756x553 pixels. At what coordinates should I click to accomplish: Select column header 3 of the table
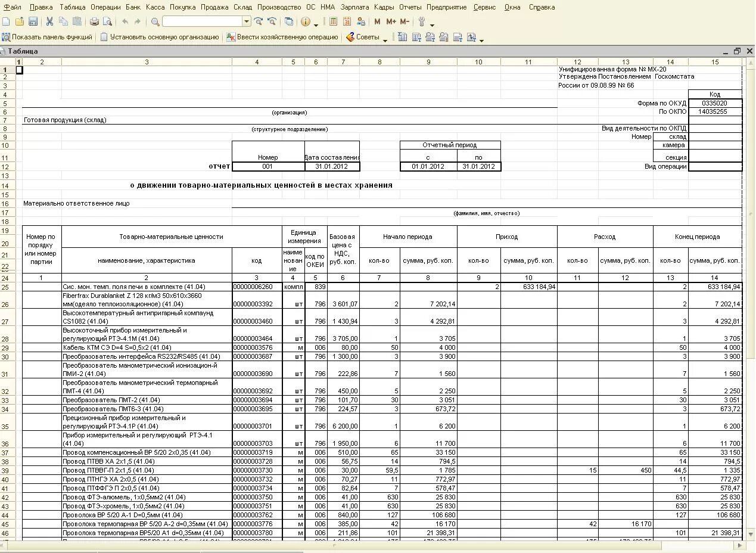147,62
